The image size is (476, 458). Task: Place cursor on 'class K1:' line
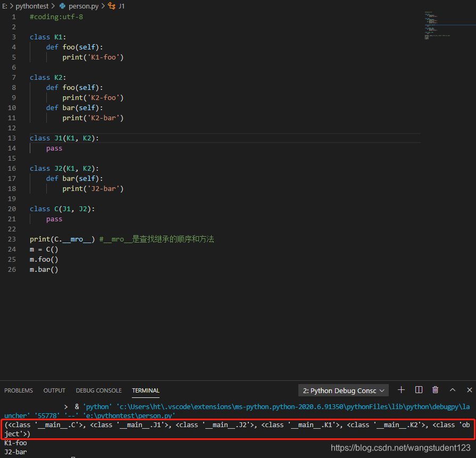pos(48,37)
